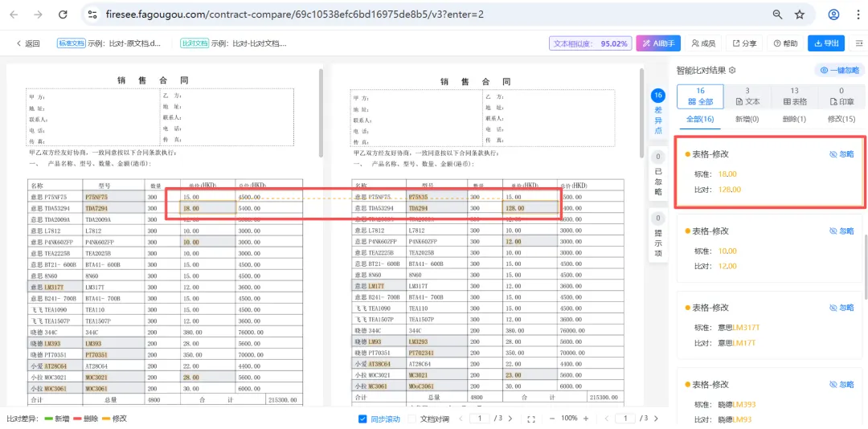Viewport: 868px width, 429px height.
Task: Select the 10.00 / 12.00 result card
Action: [x=769, y=248]
